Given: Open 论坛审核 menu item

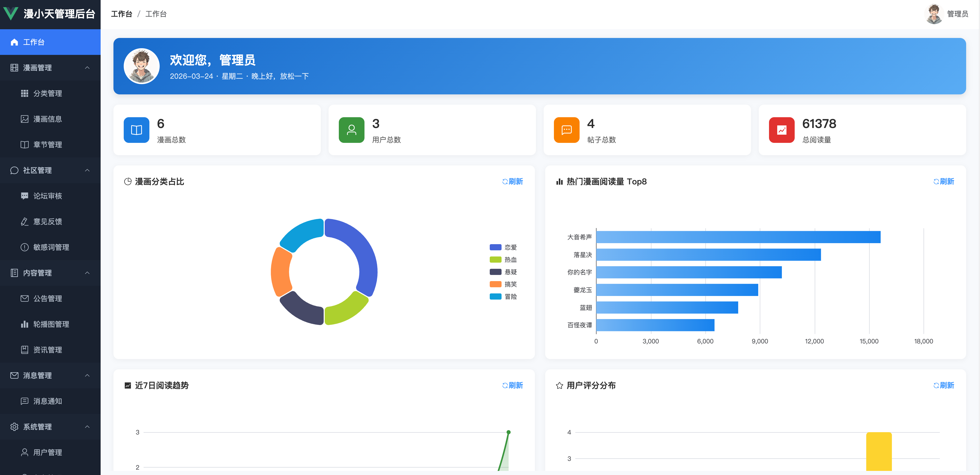Looking at the screenshot, I should [x=50, y=196].
